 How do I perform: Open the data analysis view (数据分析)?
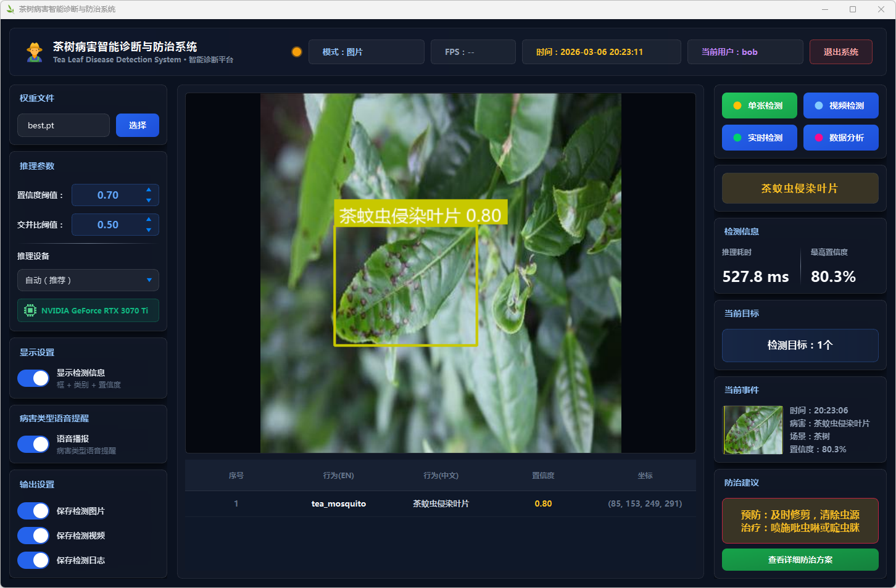click(840, 138)
